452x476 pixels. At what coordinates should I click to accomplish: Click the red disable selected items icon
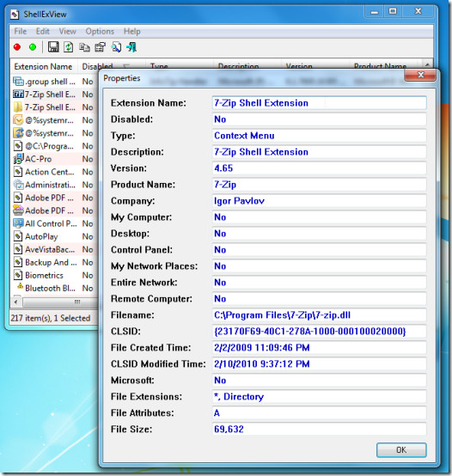17,47
